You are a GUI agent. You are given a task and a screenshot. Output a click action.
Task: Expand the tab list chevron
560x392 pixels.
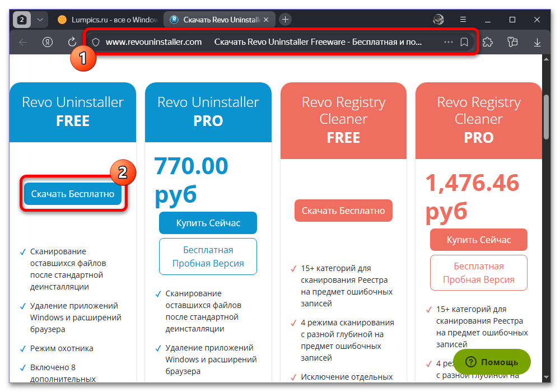click(40, 20)
